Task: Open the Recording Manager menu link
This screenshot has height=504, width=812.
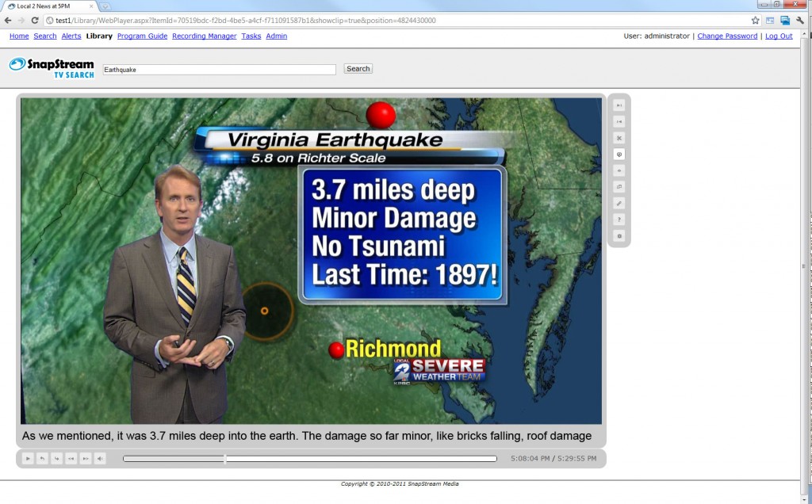Action: pyautogui.click(x=204, y=36)
